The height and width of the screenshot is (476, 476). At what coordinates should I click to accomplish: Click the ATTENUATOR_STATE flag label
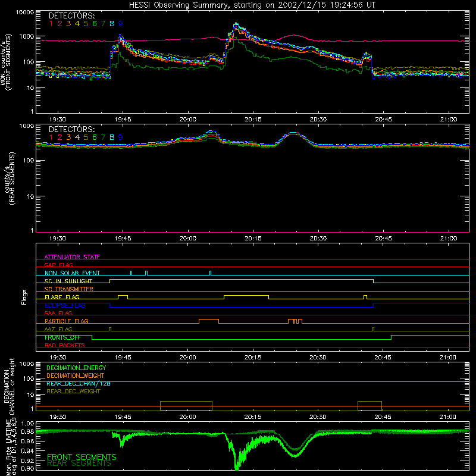coord(72,257)
